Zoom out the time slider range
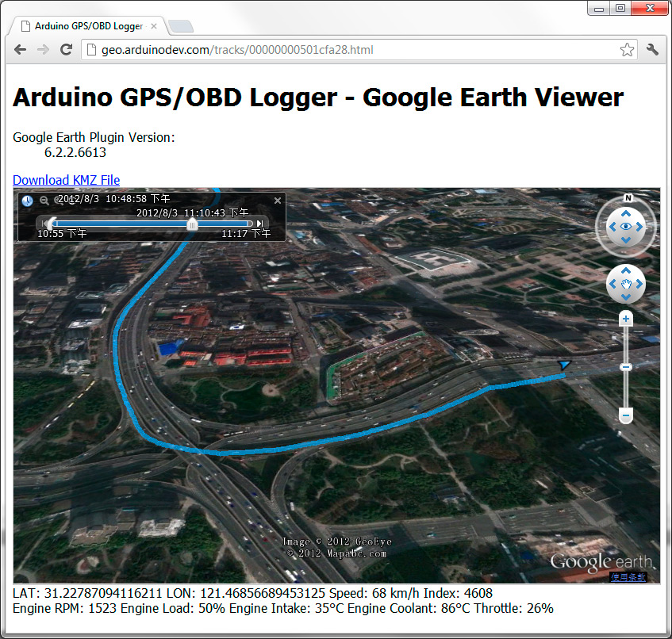The width and height of the screenshot is (672, 639). pos(44,200)
